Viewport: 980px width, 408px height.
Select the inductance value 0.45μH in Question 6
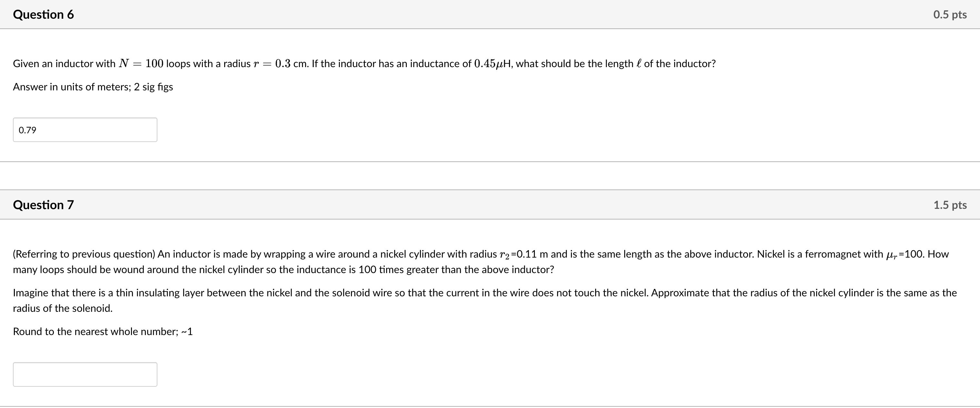point(493,64)
